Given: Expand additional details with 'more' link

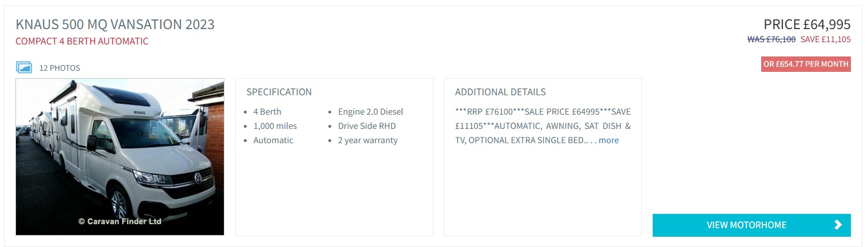Looking at the screenshot, I should point(609,140).
